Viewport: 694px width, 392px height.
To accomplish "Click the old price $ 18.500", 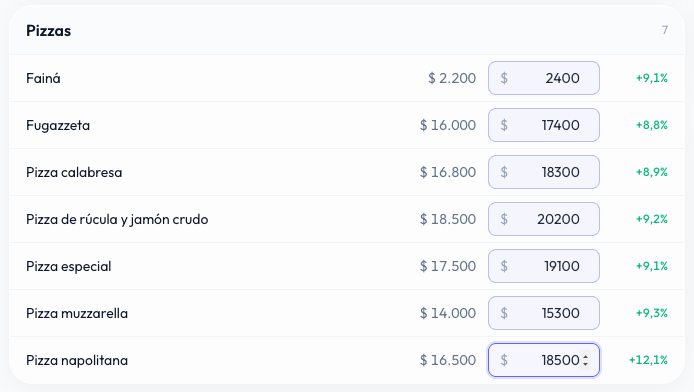I will 448,219.
